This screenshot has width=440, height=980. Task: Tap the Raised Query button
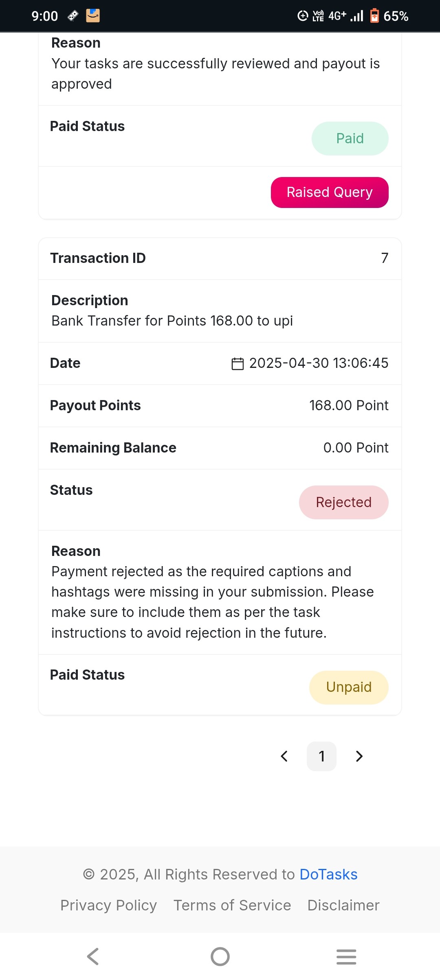click(x=330, y=192)
